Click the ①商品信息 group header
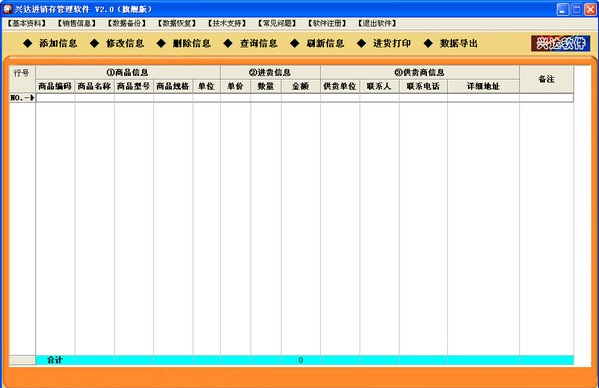Image resolution: width=599 pixels, height=388 pixels. [128, 73]
